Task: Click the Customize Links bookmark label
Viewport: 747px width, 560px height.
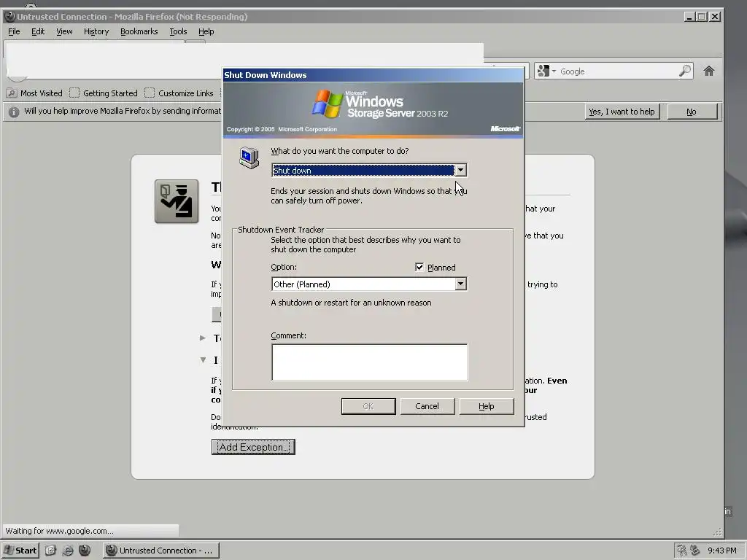Action: [186, 93]
